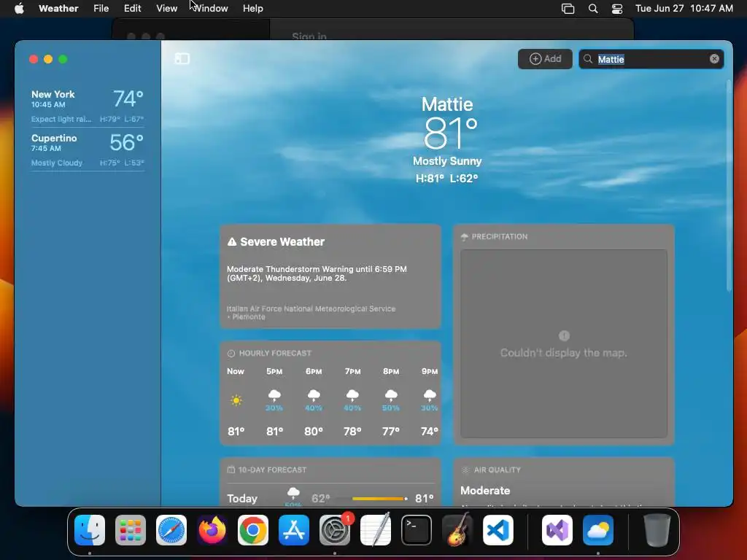This screenshot has width=747, height=560.
Task: Select Cupertino in the sidebar
Action: pos(88,149)
